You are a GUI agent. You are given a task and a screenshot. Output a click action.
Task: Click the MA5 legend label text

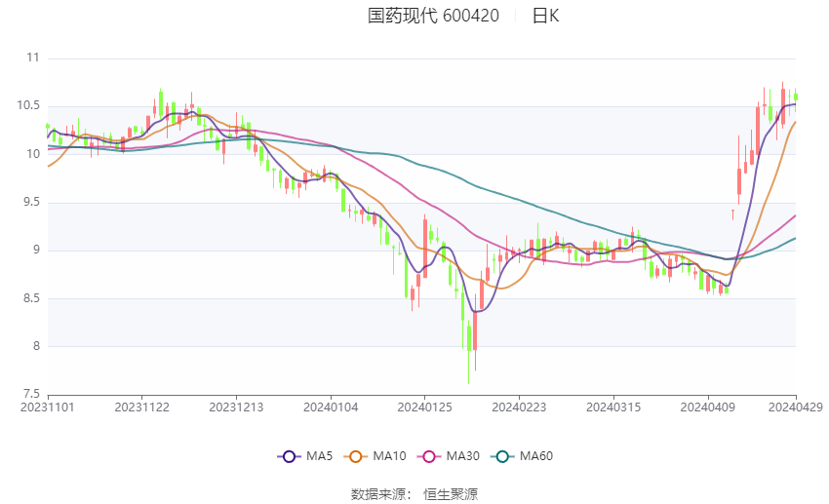point(319,456)
